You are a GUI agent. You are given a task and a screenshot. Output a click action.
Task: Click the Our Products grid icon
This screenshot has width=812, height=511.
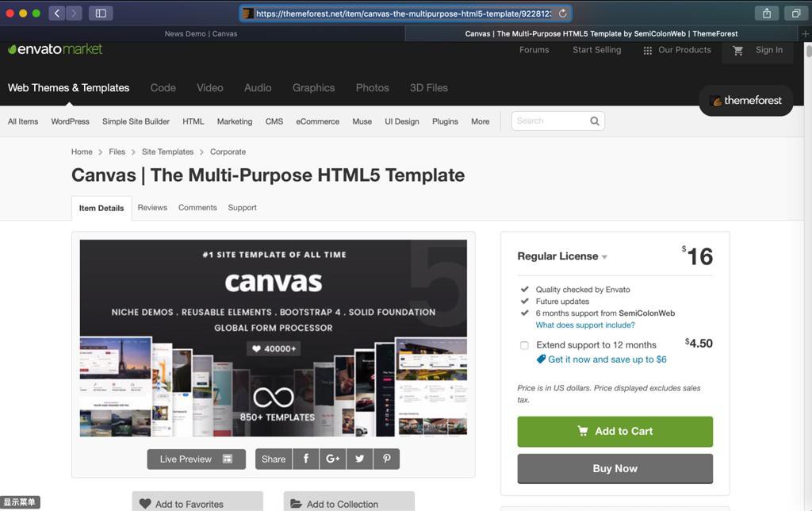(647, 50)
